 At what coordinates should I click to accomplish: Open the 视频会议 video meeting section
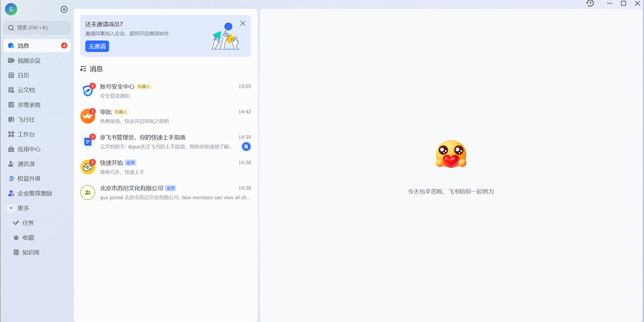29,61
